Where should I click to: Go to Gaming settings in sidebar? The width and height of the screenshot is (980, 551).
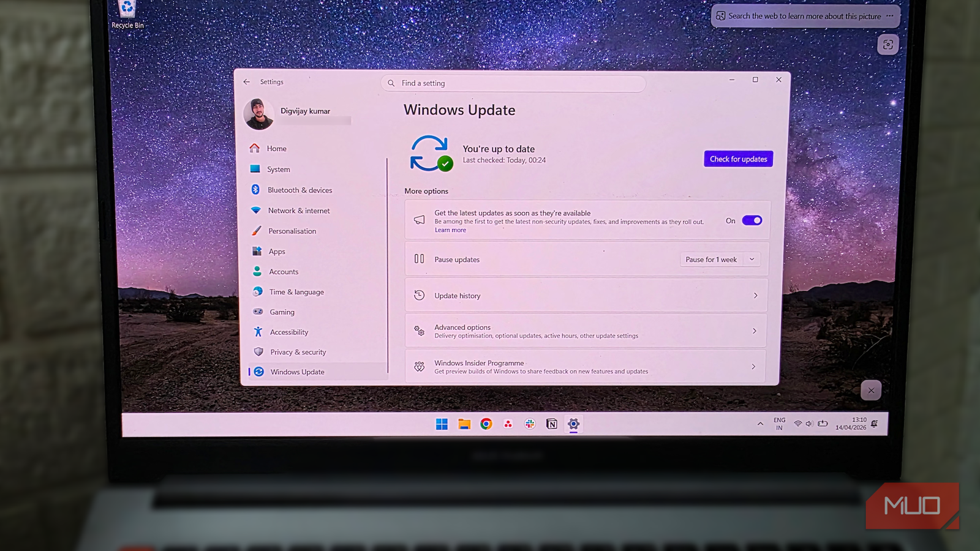click(x=282, y=312)
